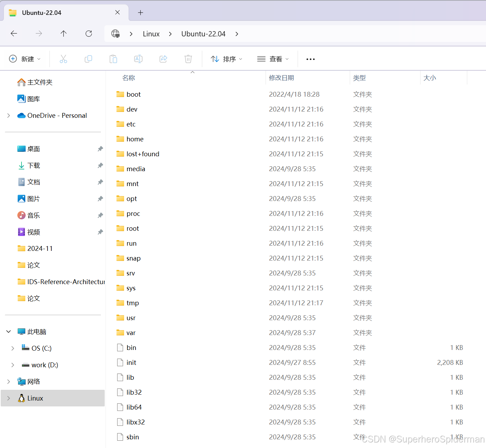This screenshot has height=448, width=486.
Task: Sort by 名称 column header
Action: [129, 78]
